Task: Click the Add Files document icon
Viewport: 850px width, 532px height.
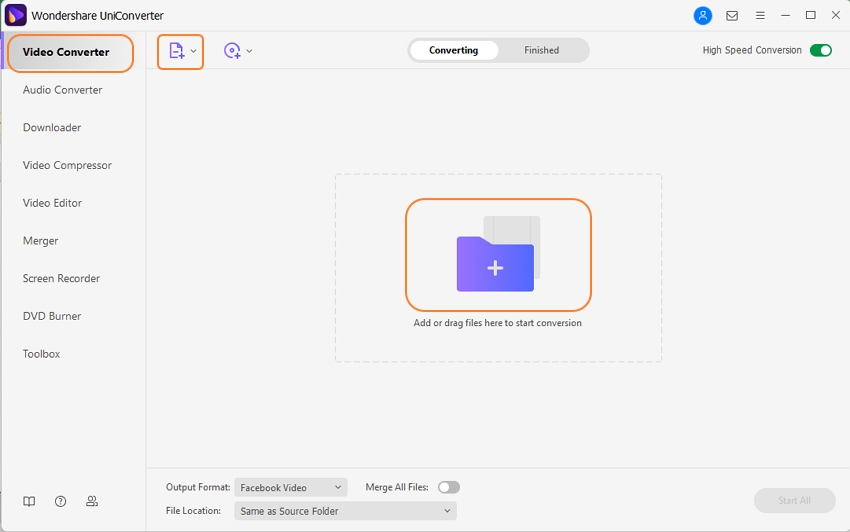Action: 176,51
